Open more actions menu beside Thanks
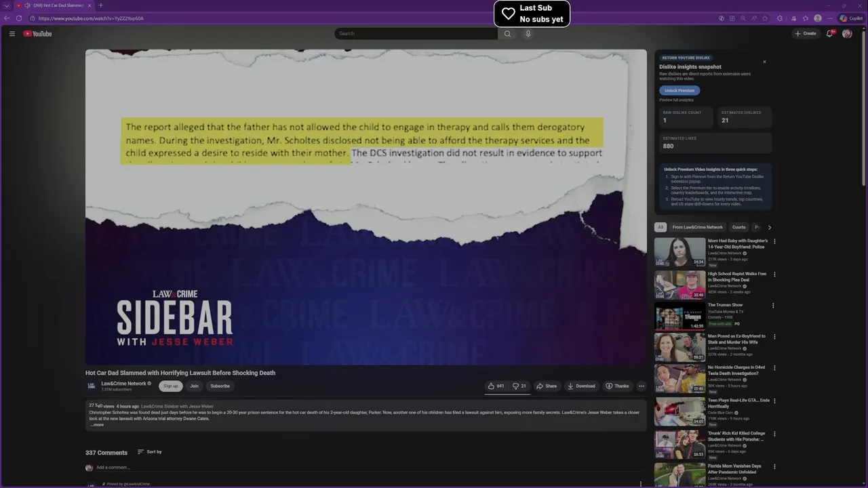Screen dimensions: 868x488 click(x=642, y=386)
